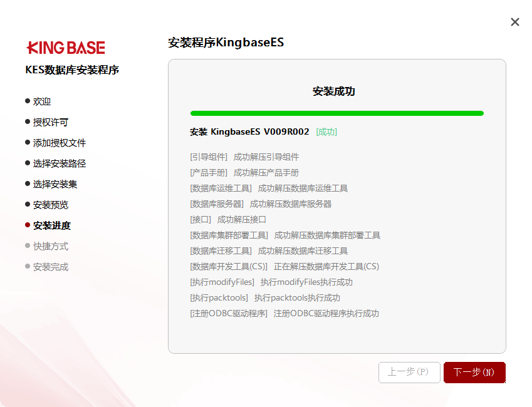532x407 pixels.
Task: Click the 成功解压数据库集群部署工具 log line
Action: [x=327, y=235]
